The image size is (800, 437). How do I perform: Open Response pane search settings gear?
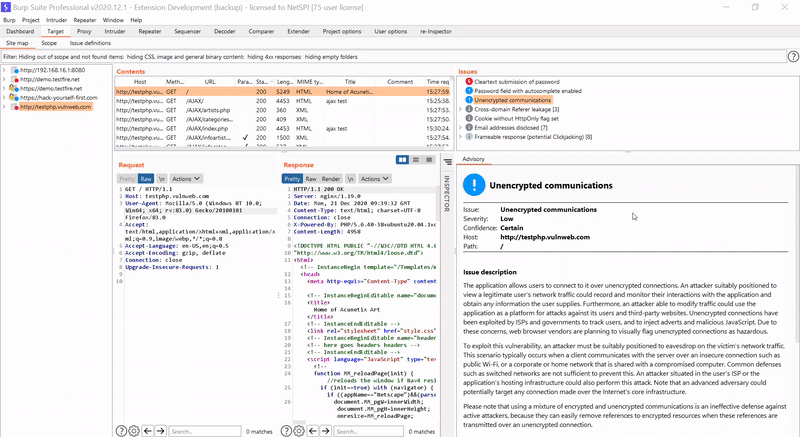click(x=299, y=431)
